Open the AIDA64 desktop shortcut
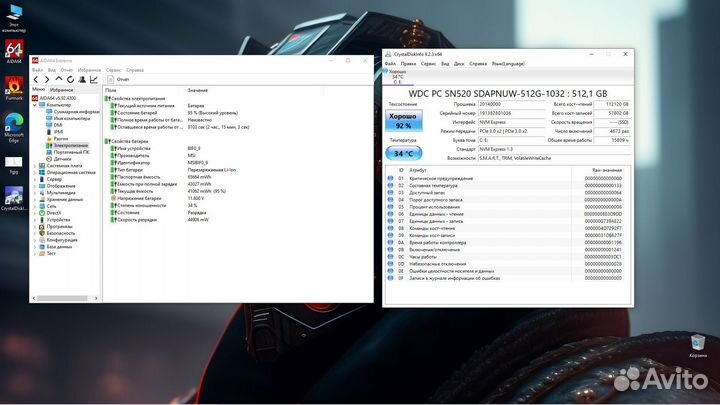Screen dimensions: 720x405 point(14,51)
